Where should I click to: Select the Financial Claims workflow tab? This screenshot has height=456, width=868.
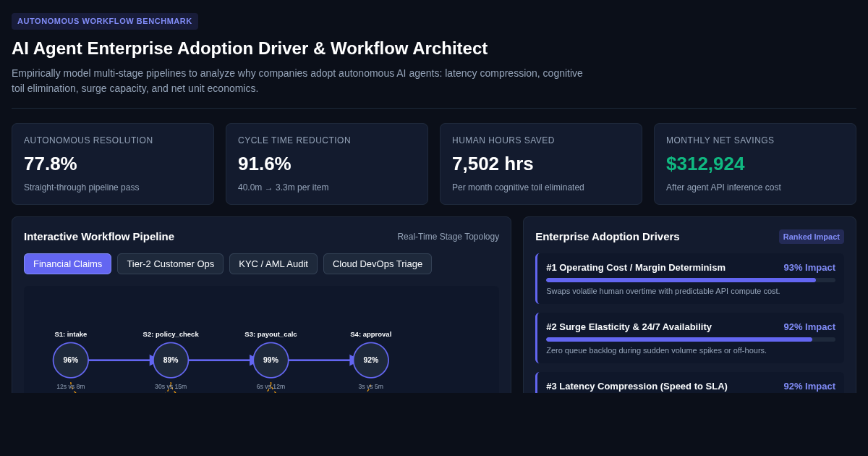67,263
